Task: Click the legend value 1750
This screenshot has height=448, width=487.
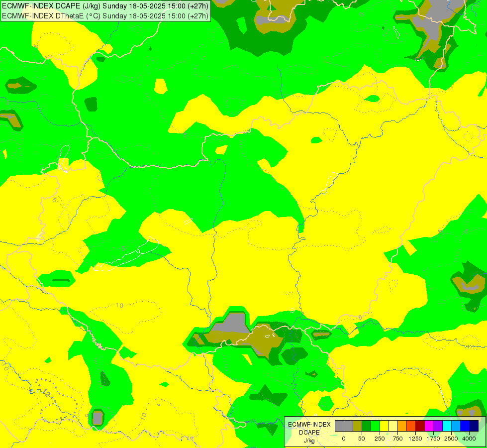Action: click(x=433, y=439)
